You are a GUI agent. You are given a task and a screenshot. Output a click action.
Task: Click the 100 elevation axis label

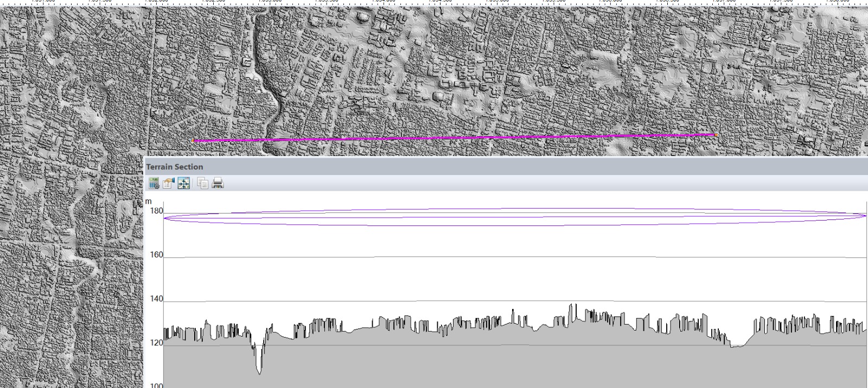tap(157, 385)
